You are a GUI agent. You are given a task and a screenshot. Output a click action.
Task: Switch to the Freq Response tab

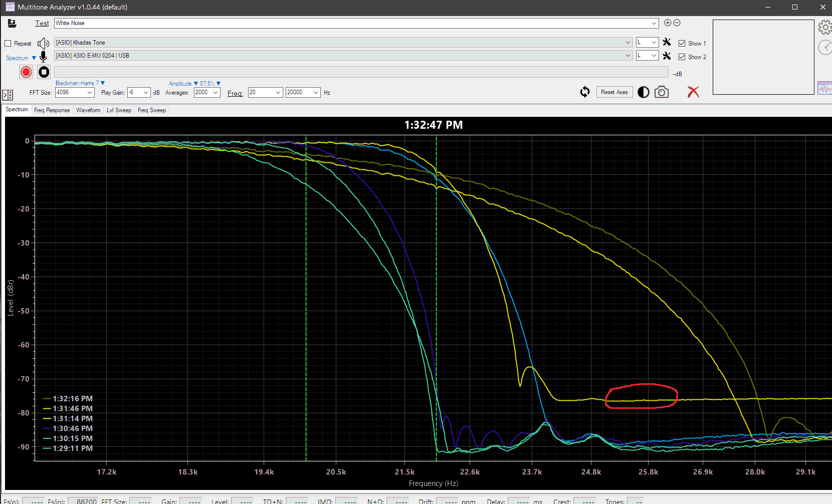[x=52, y=110]
